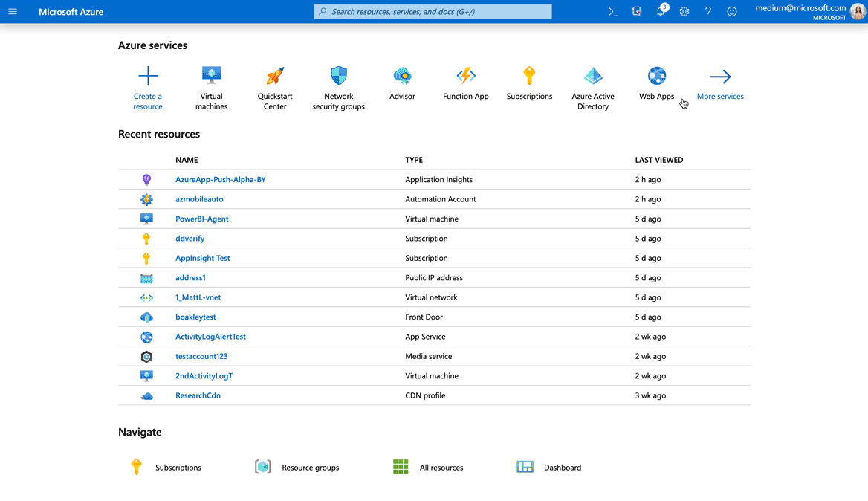
Task: Open the Quickstart Center rocket icon
Action: pos(275,76)
